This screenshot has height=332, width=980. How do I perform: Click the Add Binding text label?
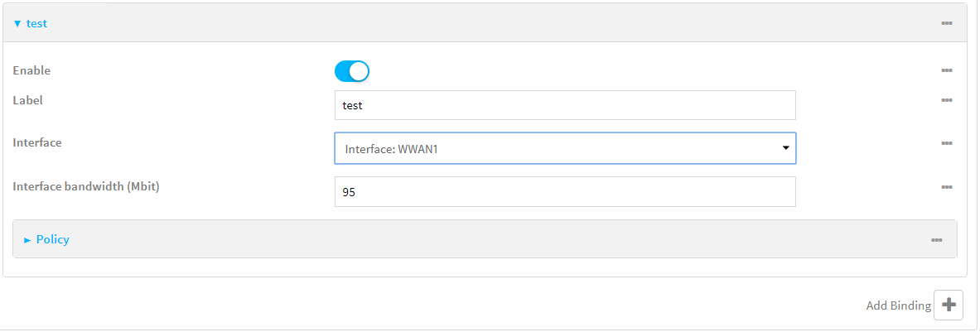point(898,306)
